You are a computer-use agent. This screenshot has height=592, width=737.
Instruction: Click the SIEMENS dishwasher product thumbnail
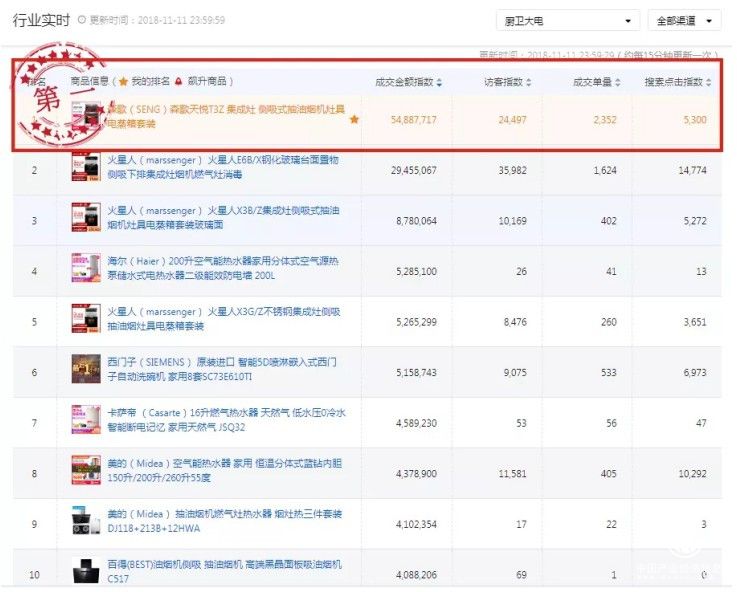(84, 368)
